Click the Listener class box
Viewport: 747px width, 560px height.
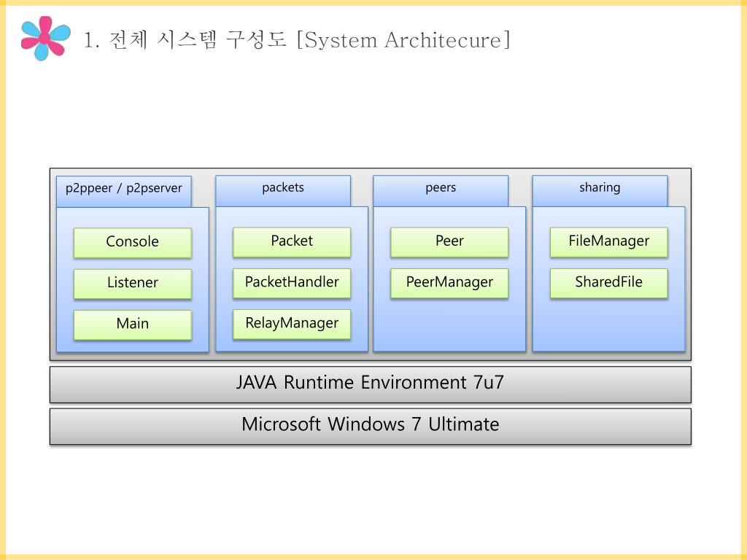point(133,284)
